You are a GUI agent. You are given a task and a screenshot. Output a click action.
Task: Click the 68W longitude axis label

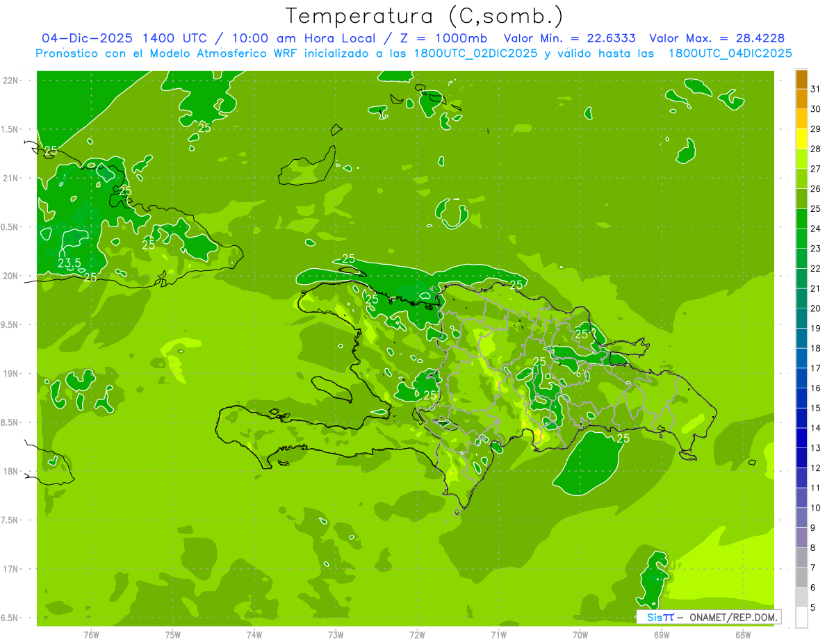click(742, 634)
